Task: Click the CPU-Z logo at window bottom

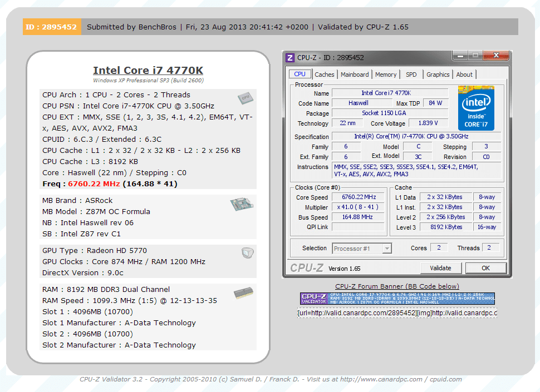Action: pyautogui.click(x=307, y=268)
